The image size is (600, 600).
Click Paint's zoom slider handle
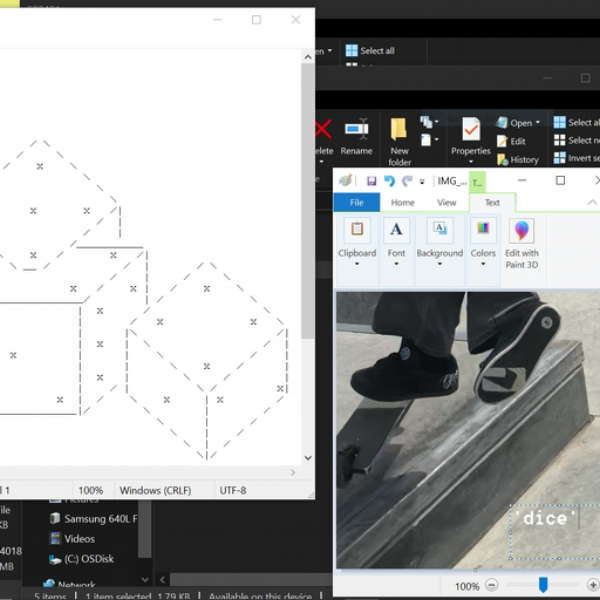[x=543, y=585]
